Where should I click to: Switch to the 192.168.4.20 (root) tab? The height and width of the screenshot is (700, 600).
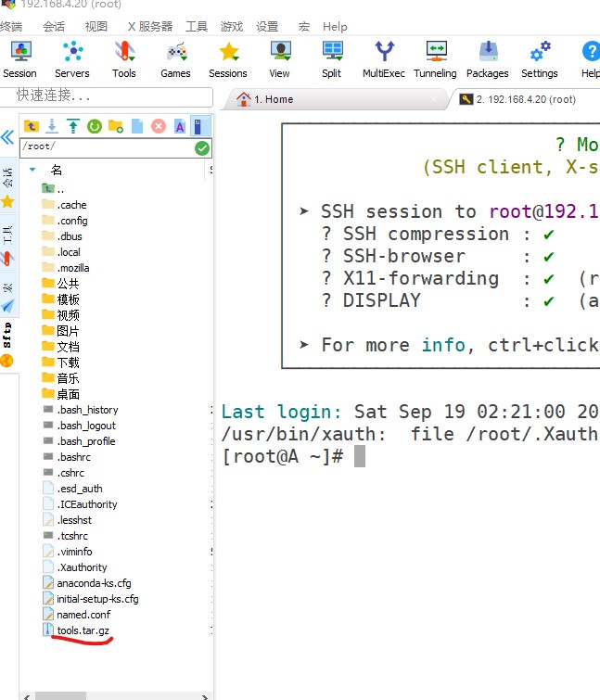(x=526, y=99)
